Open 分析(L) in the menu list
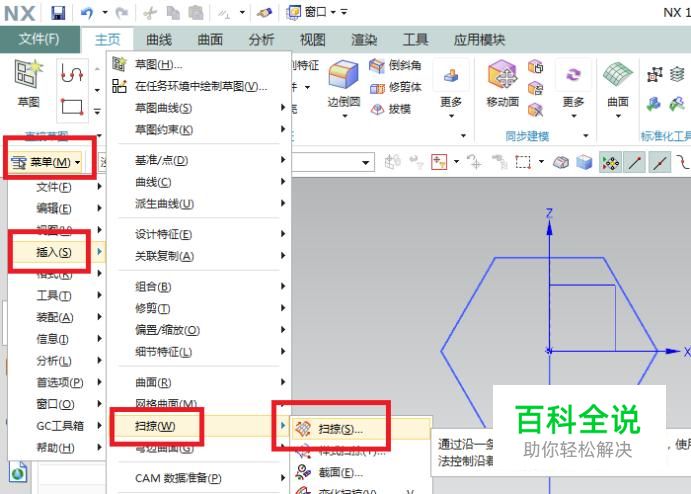The height and width of the screenshot is (494, 691). pyautogui.click(x=56, y=360)
